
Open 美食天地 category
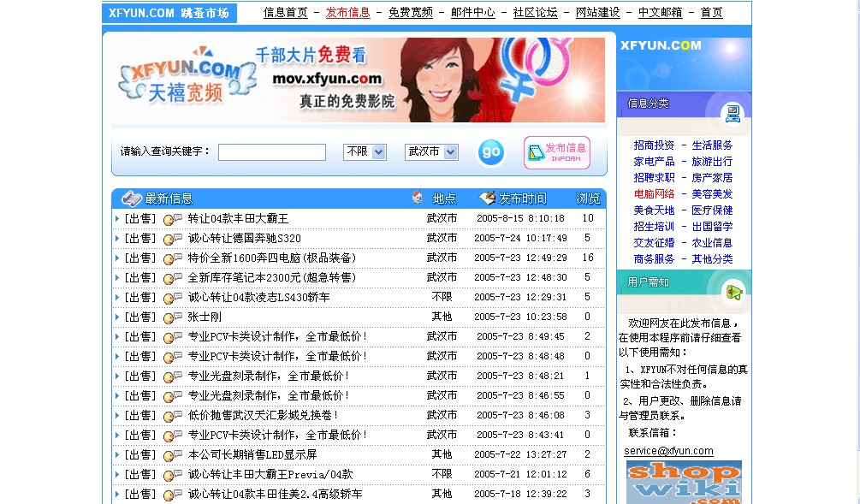(654, 210)
